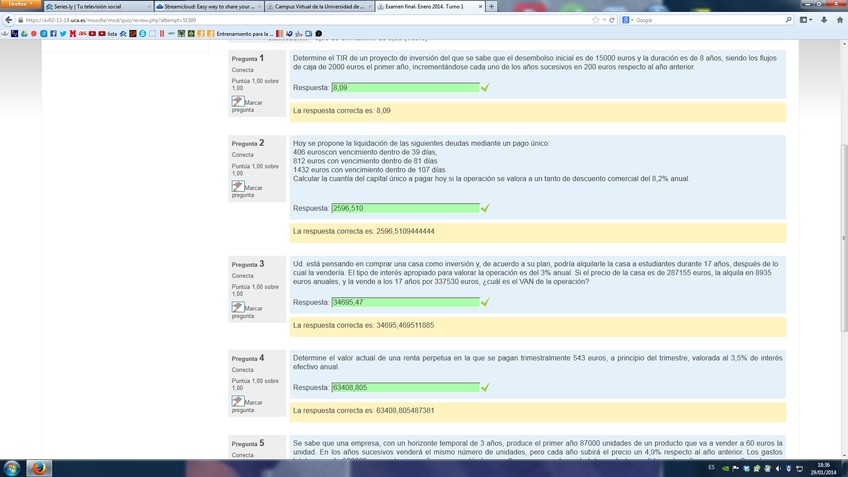Click the answer field containing 34695,47
The height and width of the screenshot is (477, 848).
point(406,302)
